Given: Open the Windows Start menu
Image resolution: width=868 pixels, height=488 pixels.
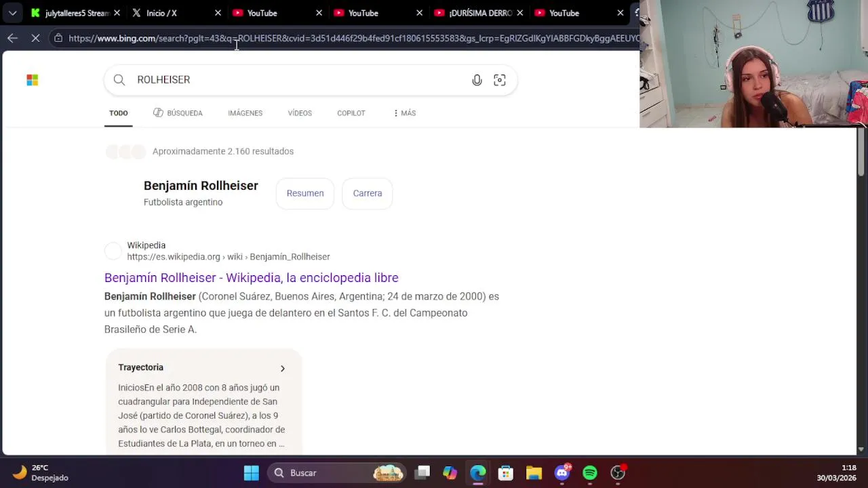Looking at the screenshot, I should 252,472.
